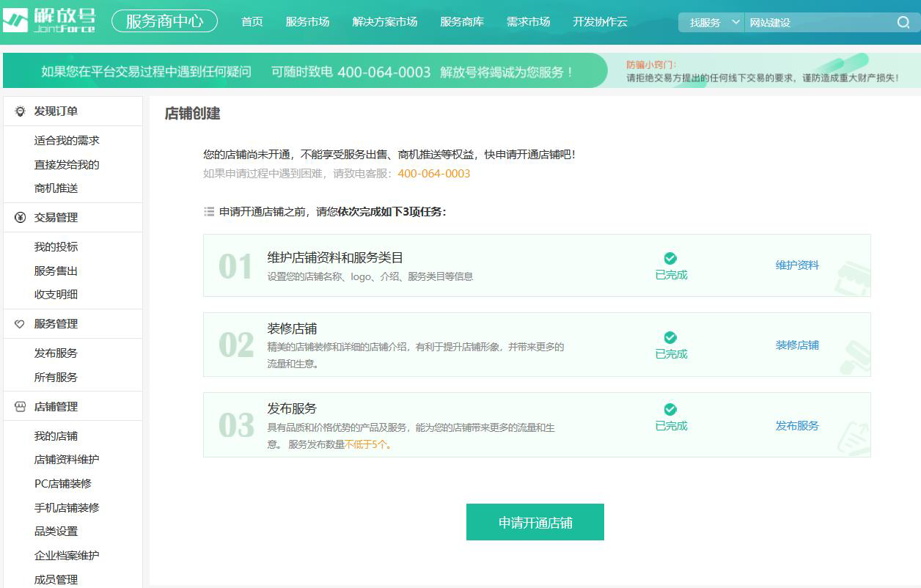Click the 解放号 JointForce logo

coord(49,21)
